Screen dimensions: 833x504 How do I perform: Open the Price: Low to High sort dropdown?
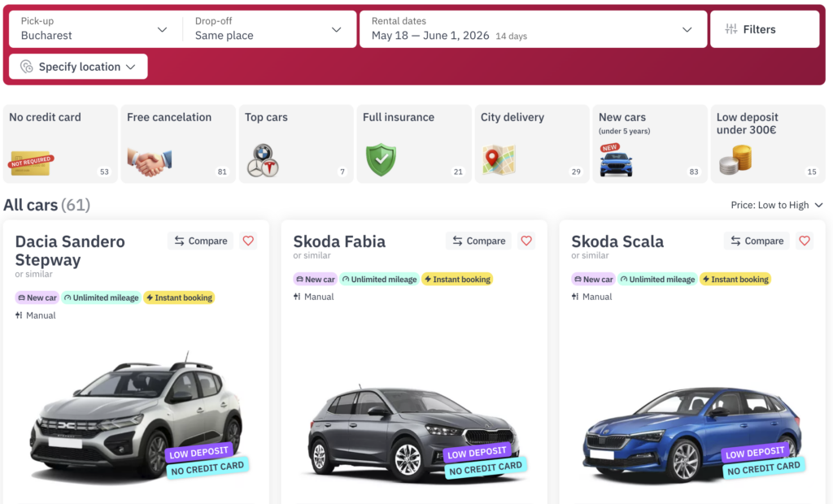(777, 205)
